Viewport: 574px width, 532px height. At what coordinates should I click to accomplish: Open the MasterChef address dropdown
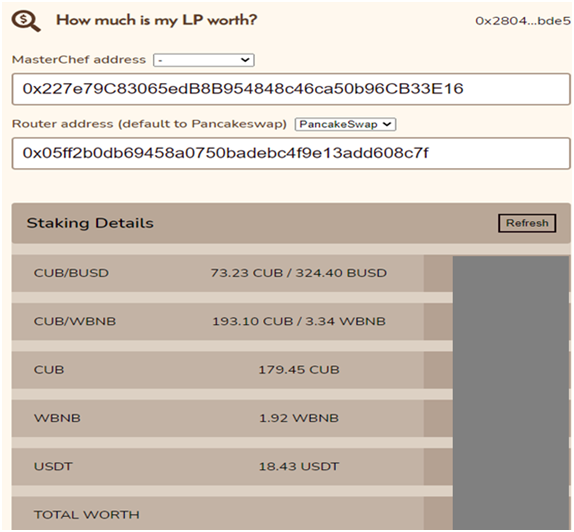click(x=204, y=60)
